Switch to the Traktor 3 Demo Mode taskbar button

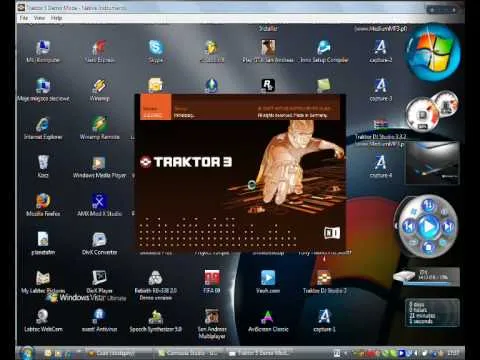click(x=260, y=353)
